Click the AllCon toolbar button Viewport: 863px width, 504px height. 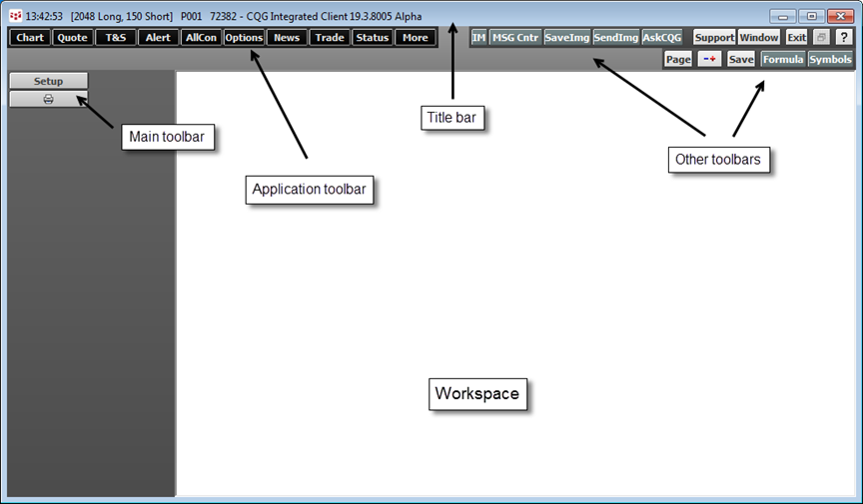tap(201, 37)
